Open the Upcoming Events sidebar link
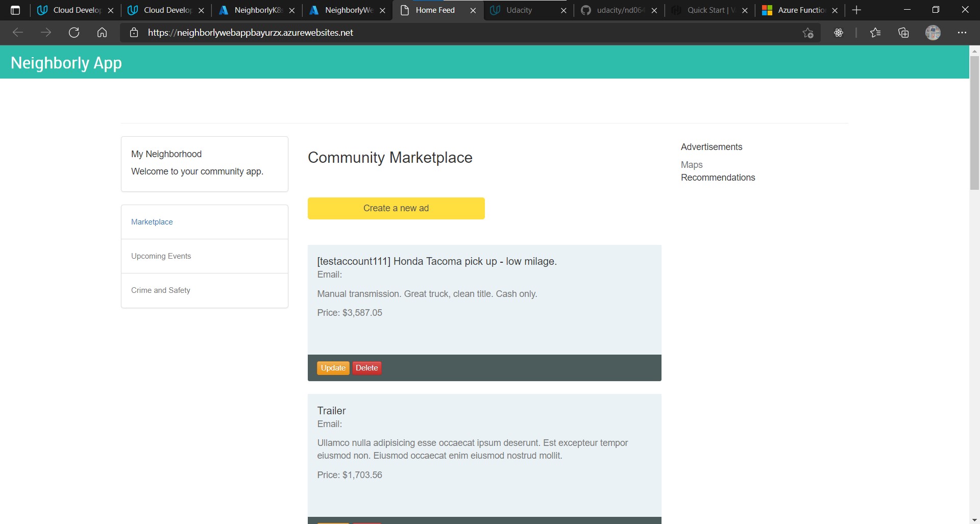The height and width of the screenshot is (524, 980). [161, 256]
